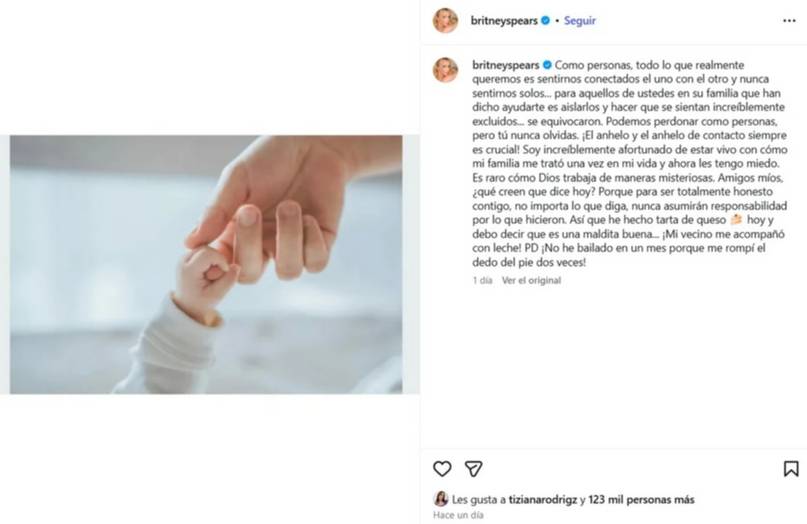The width and height of the screenshot is (807, 524).
Task: Click the 1 día caption timestamp
Action: [x=482, y=281]
